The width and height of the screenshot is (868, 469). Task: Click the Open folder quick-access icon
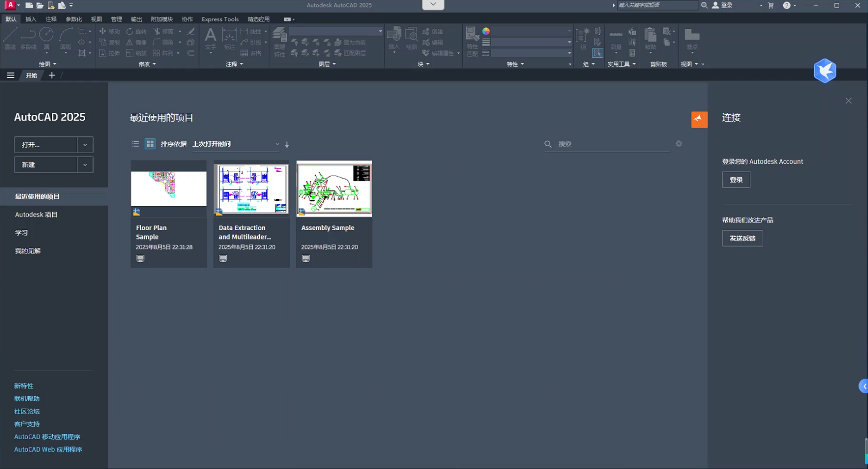click(40, 5)
